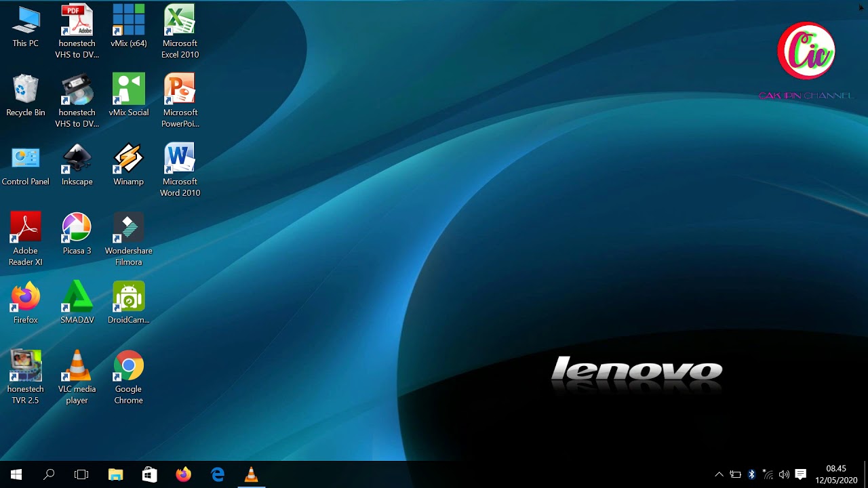Screen dimensions: 868x488
Task: Select the SMADAV desktop icon
Action: [77, 304]
